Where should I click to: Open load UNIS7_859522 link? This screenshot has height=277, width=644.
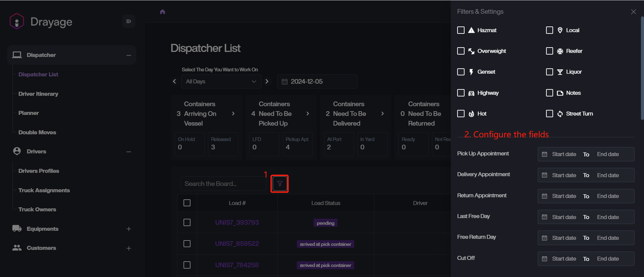(x=237, y=244)
